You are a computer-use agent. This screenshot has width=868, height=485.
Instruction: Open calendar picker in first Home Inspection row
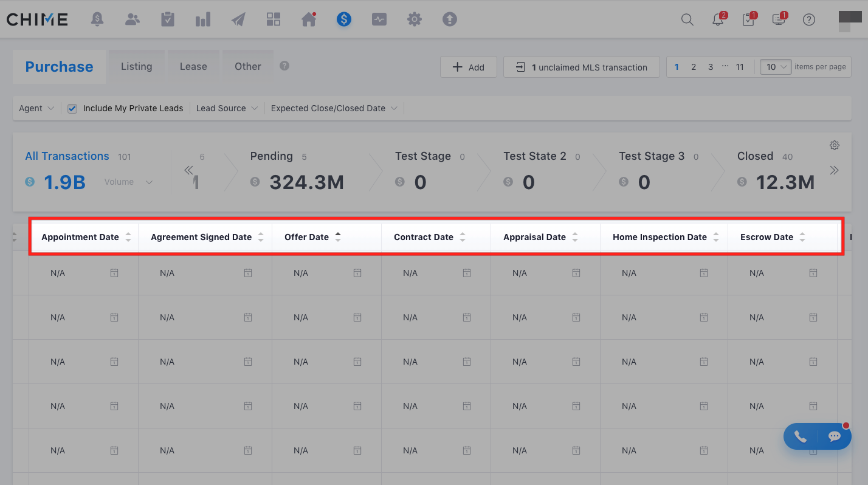[704, 273]
